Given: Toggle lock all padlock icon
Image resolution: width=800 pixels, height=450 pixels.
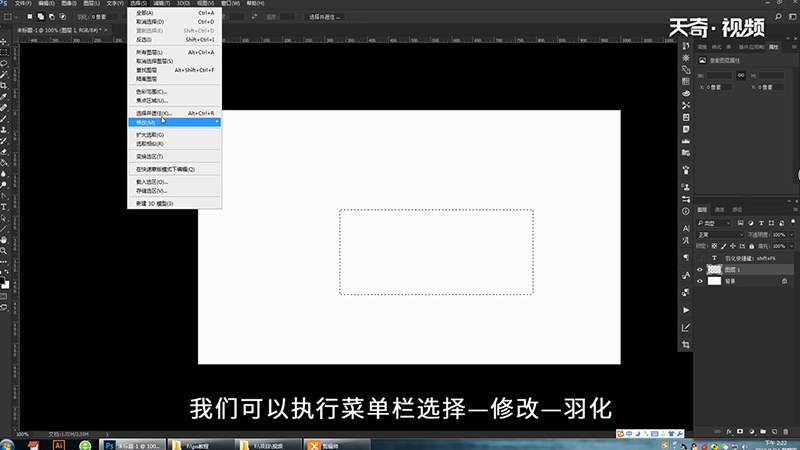Looking at the screenshot, I should point(752,246).
